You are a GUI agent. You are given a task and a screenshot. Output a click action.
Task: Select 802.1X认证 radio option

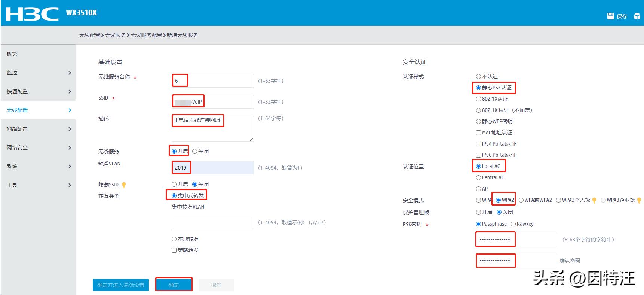(x=478, y=99)
